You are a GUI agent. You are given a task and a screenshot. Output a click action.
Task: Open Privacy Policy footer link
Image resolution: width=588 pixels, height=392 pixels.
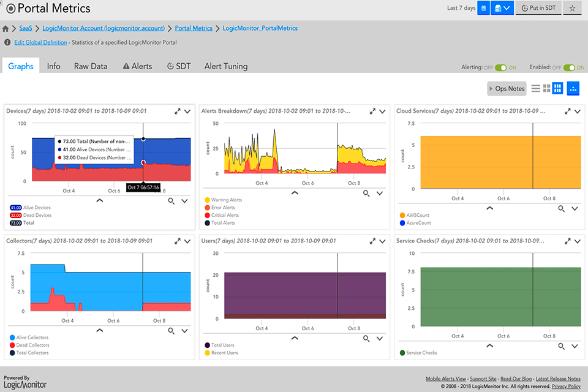click(x=566, y=386)
